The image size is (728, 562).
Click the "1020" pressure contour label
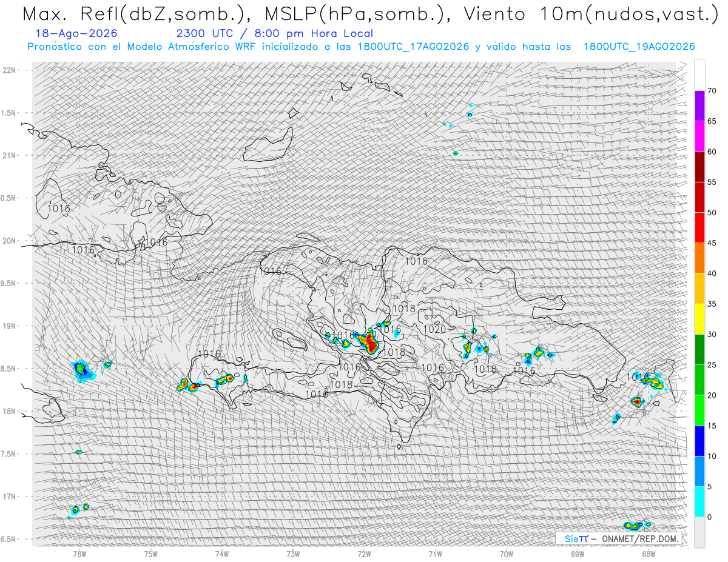tap(434, 329)
